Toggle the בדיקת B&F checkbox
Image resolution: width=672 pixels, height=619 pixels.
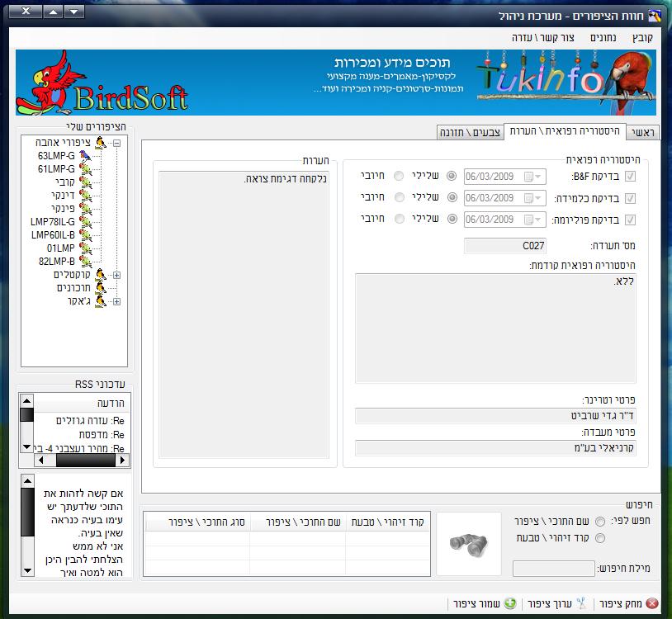click(x=631, y=176)
